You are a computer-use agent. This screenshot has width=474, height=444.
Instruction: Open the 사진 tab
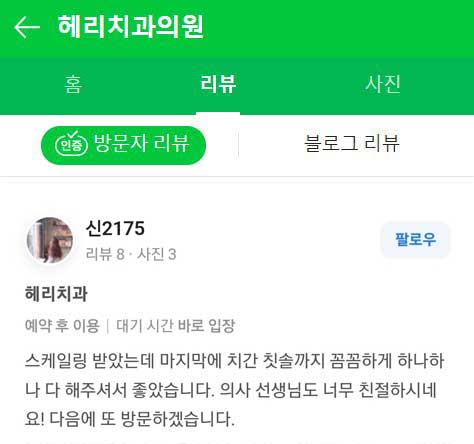383,84
